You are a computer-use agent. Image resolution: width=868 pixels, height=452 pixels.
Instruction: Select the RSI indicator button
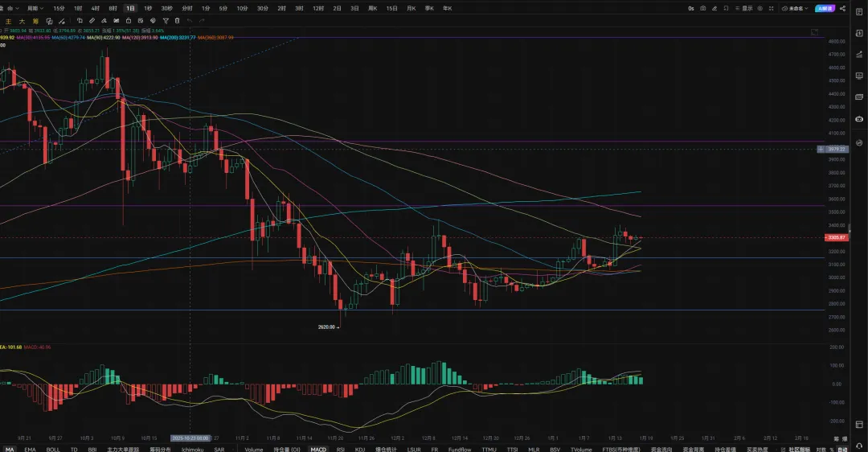[340, 450]
